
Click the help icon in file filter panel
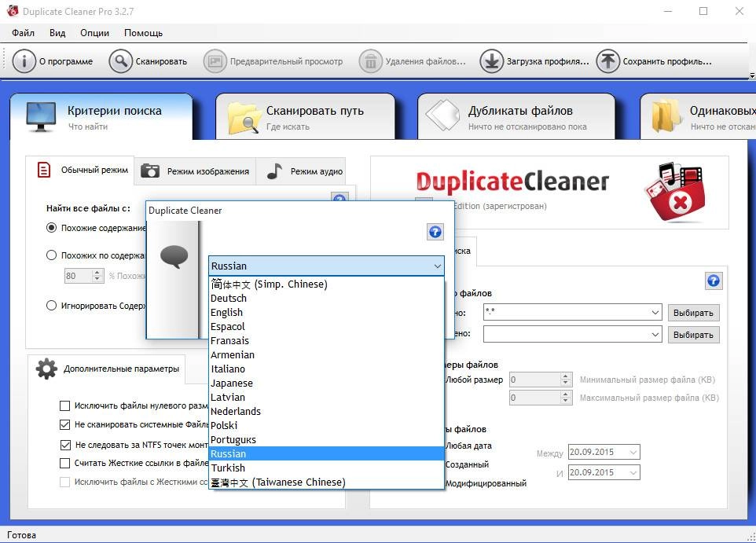click(x=714, y=281)
